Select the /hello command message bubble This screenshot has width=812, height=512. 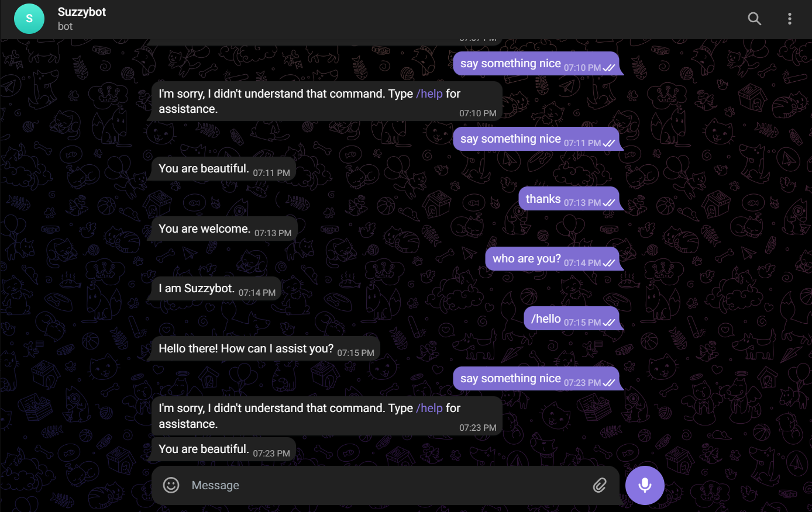[x=545, y=318]
